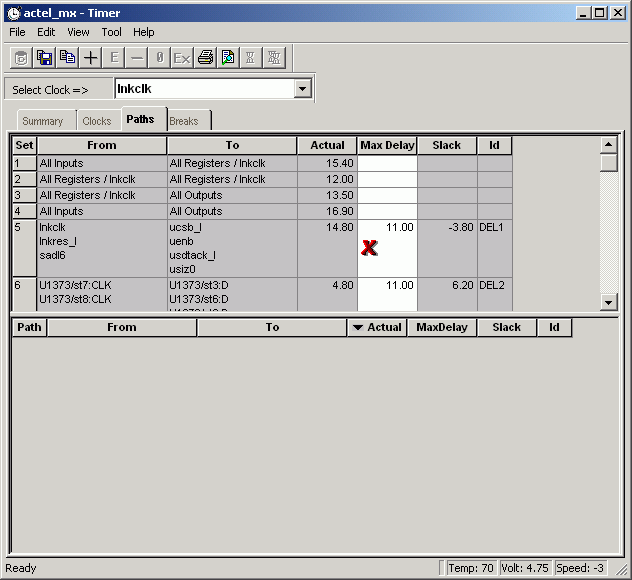Image resolution: width=632 pixels, height=580 pixels.
Task: Click the Print toolbar icon
Action: [x=205, y=58]
